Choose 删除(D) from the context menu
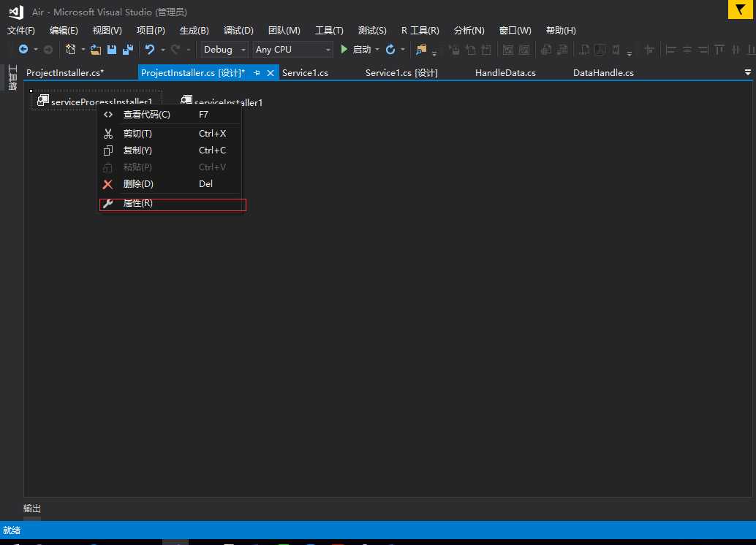Screen dimensions: 756x545 pos(170,183)
